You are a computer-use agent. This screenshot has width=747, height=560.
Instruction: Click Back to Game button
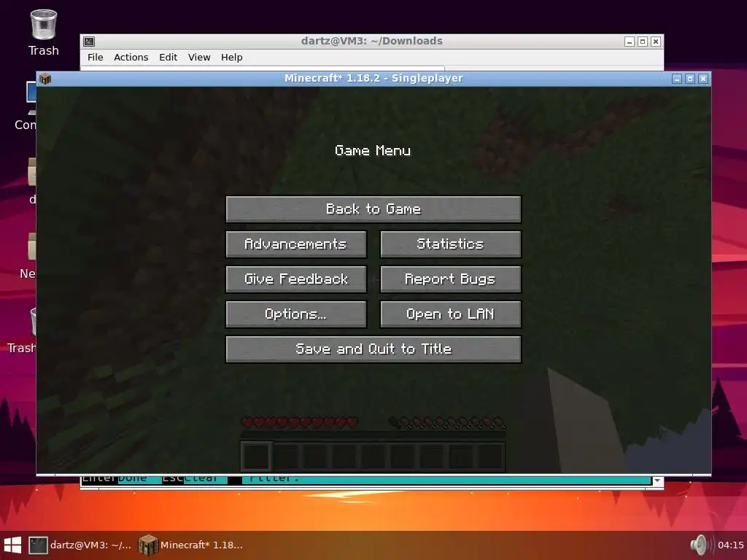373,209
